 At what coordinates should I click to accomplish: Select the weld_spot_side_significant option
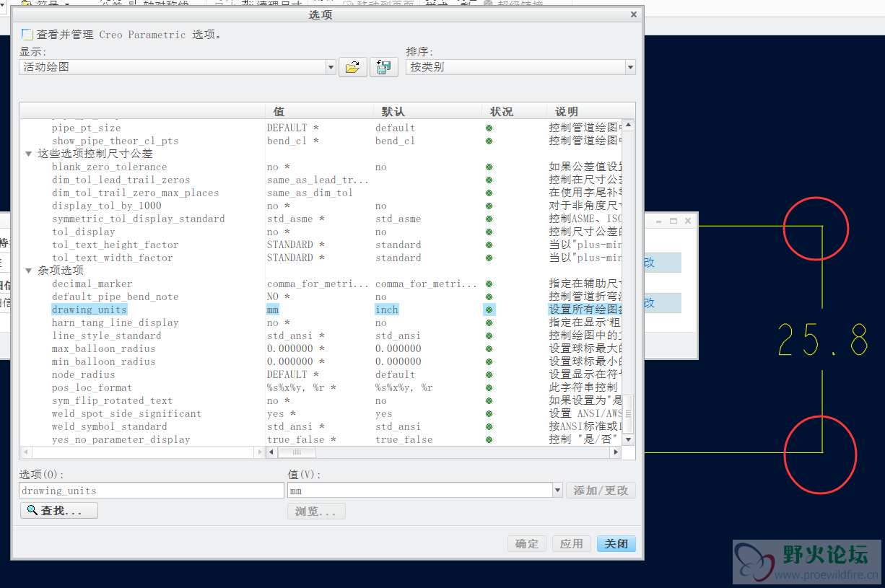click(x=126, y=413)
